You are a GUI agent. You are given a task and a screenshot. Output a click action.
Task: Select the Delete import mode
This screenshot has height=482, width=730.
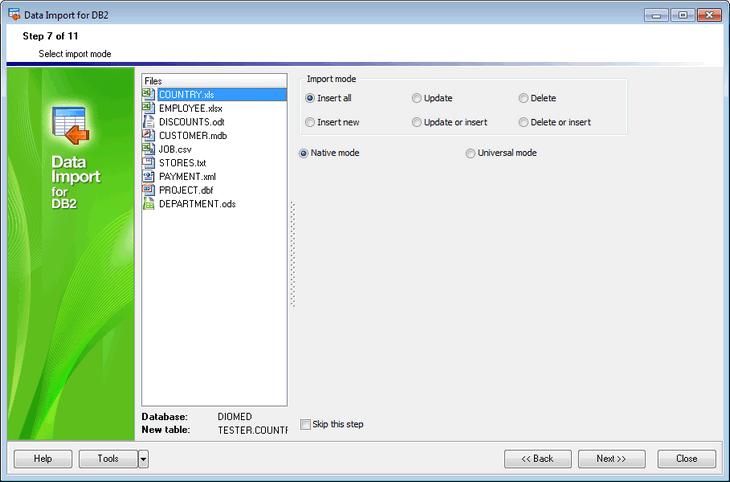pos(523,98)
